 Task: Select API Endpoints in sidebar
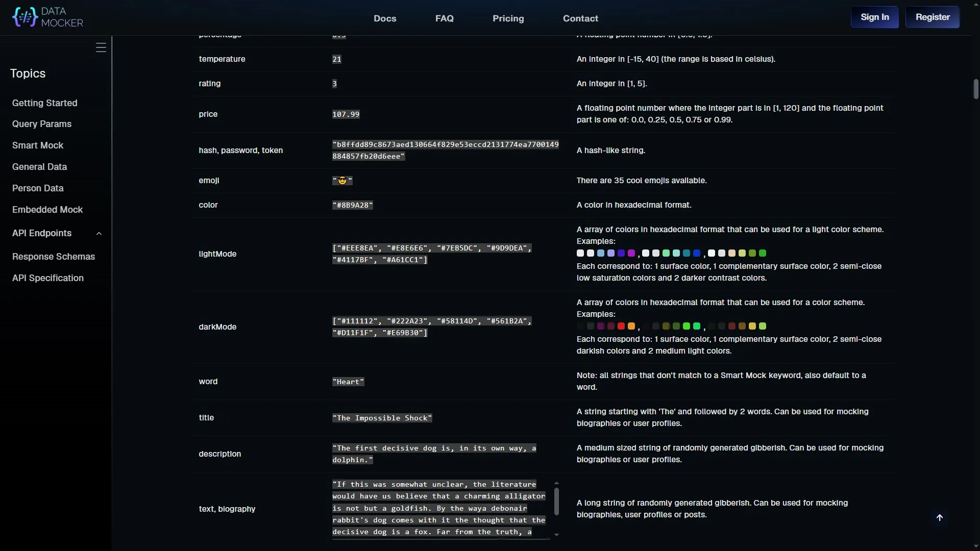(42, 233)
